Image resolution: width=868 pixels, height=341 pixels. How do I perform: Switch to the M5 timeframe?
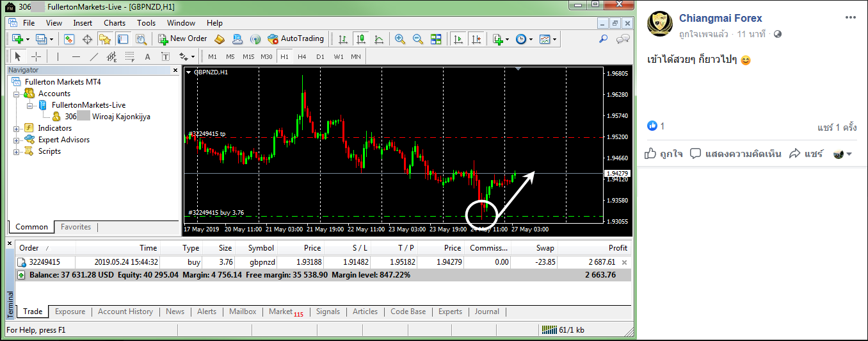click(x=230, y=56)
